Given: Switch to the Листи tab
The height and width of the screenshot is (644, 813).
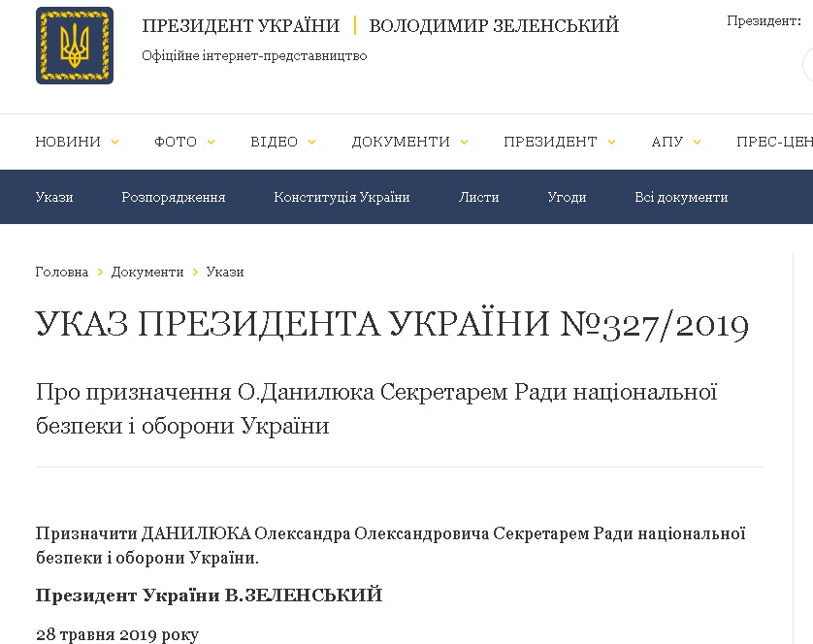Looking at the screenshot, I should click(479, 197).
